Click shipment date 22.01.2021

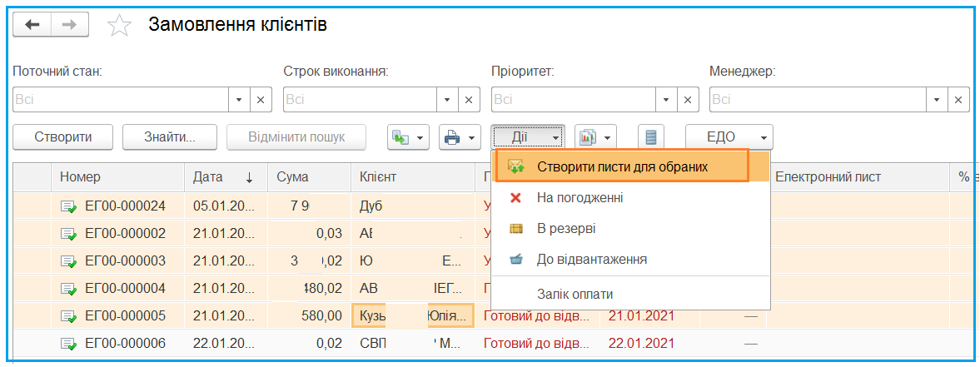point(640,343)
